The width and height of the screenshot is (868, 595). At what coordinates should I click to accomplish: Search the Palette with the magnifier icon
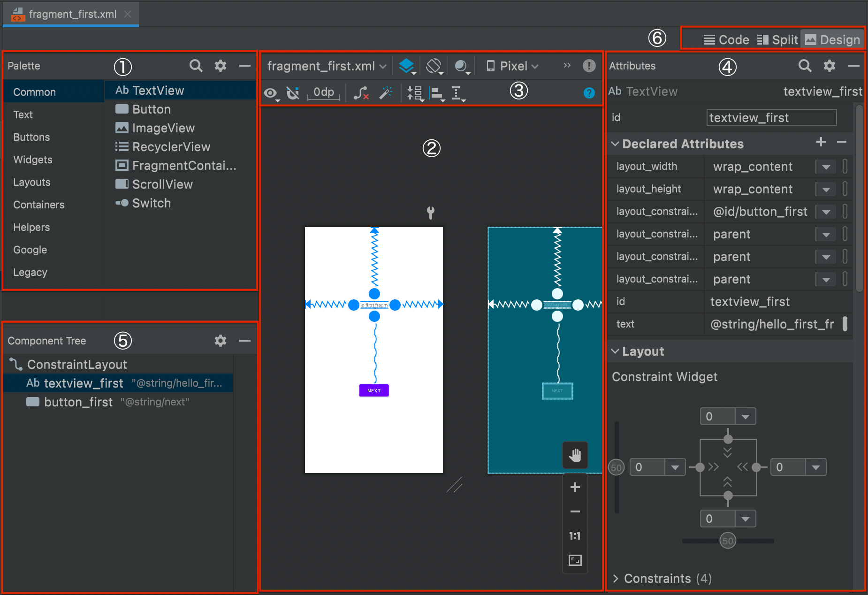(196, 66)
